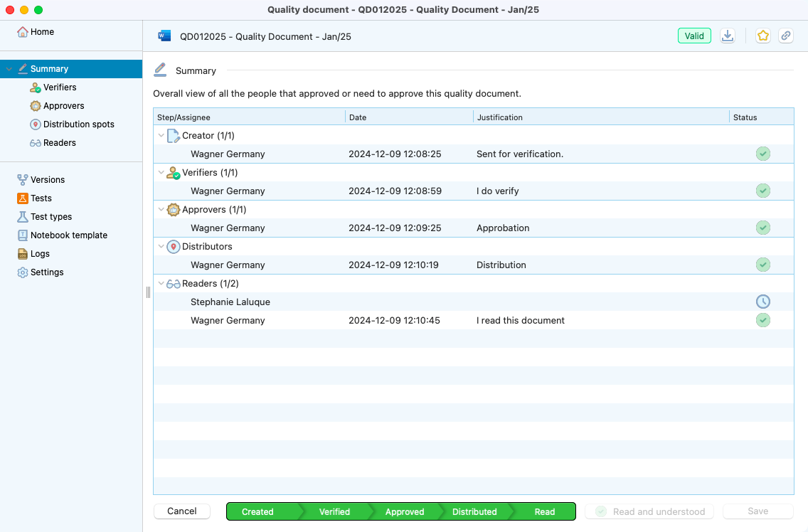Collapse the Readers (1/2) group

(x=161, y=284)
